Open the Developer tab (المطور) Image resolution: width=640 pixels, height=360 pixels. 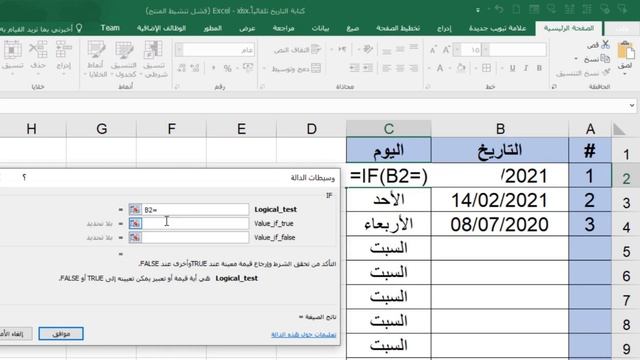(x=212, y=28)
